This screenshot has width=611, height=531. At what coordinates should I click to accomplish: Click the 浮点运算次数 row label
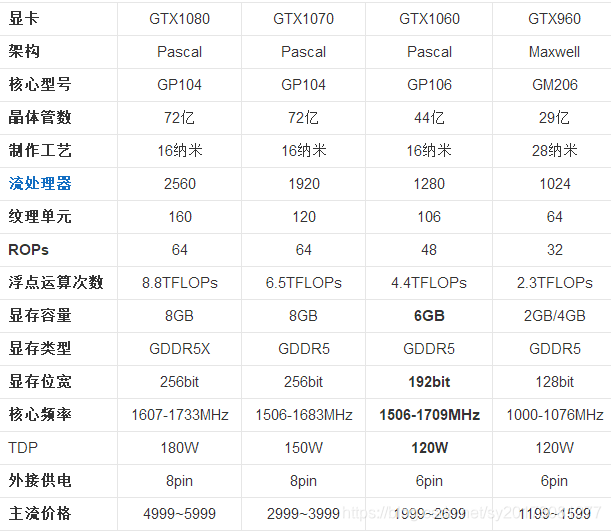coord(56,282)
